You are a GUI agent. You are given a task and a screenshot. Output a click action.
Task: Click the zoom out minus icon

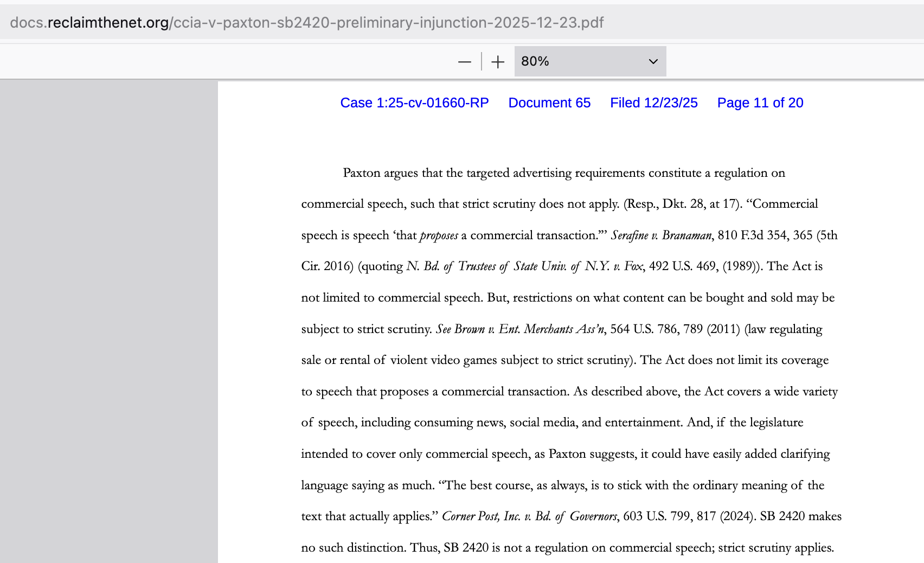[x=465, y=62]
